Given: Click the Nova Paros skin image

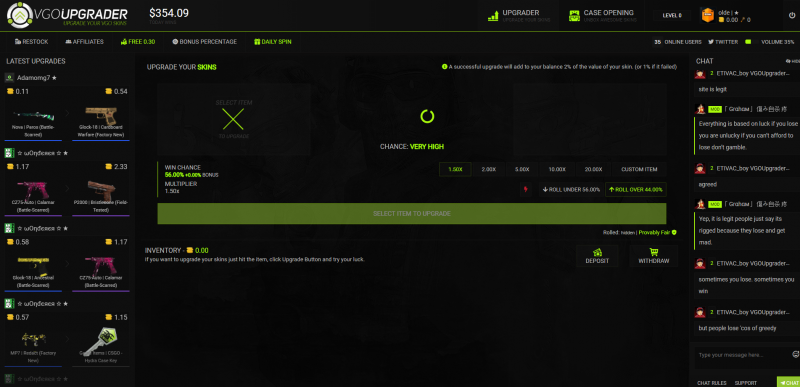Looking at the screenshot, I should (34, 115).
